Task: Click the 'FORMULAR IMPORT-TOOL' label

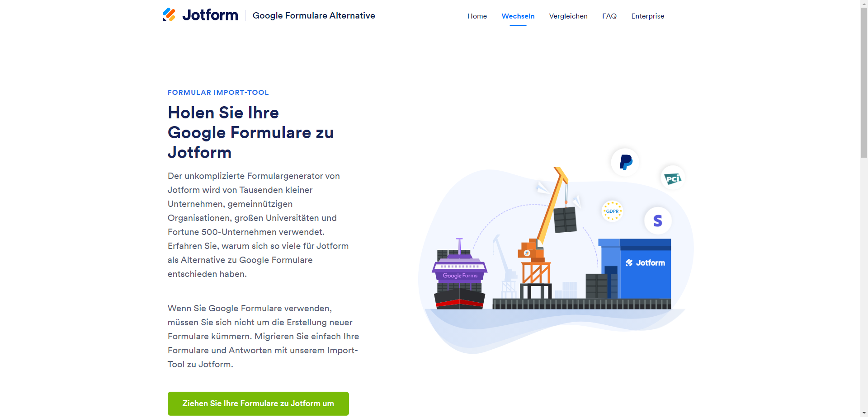Action: pos(218,93)
